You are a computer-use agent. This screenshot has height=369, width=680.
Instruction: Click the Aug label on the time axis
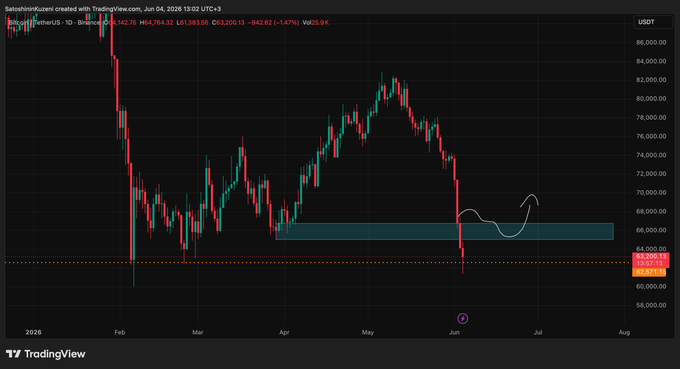(624, 332)
